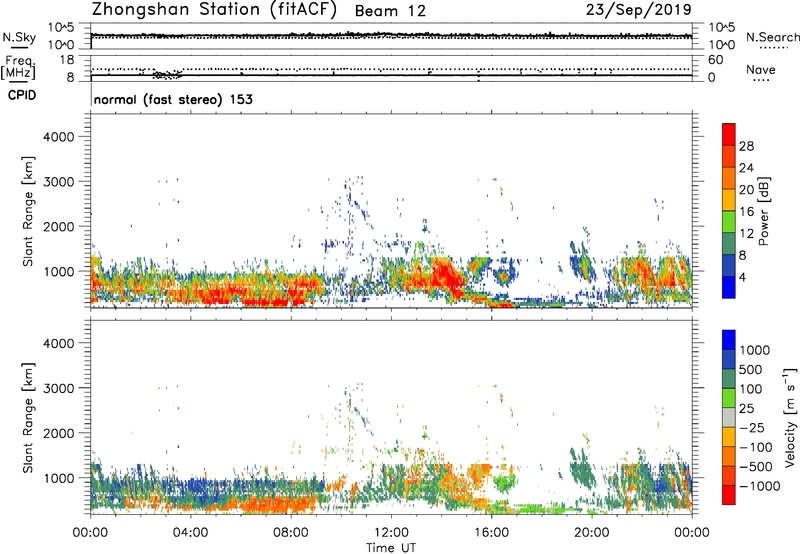Click the 'Freq. [MHz]' axis label
The width and height of the screenshot is (800, 554).
[x=19, y=67]
